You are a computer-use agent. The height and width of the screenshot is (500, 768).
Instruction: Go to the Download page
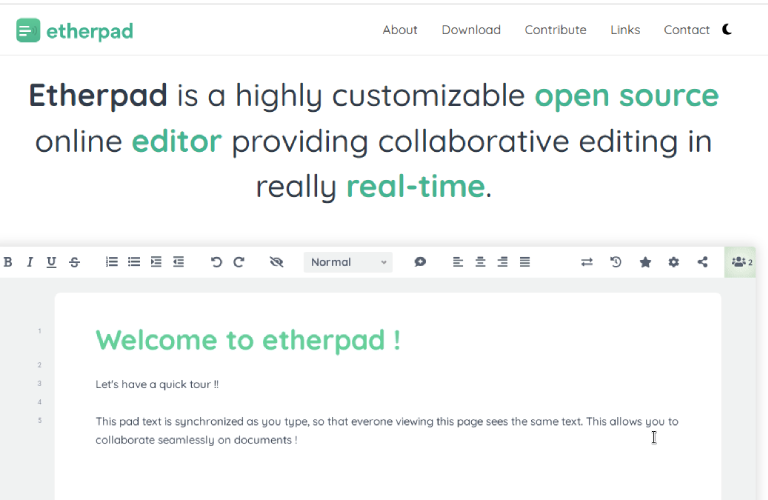(471, 30)
